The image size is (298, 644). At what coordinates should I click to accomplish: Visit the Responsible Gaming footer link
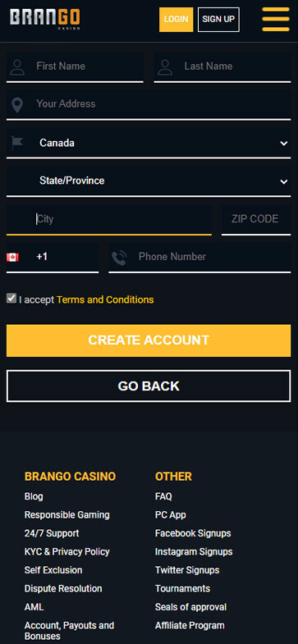(67, 514)
